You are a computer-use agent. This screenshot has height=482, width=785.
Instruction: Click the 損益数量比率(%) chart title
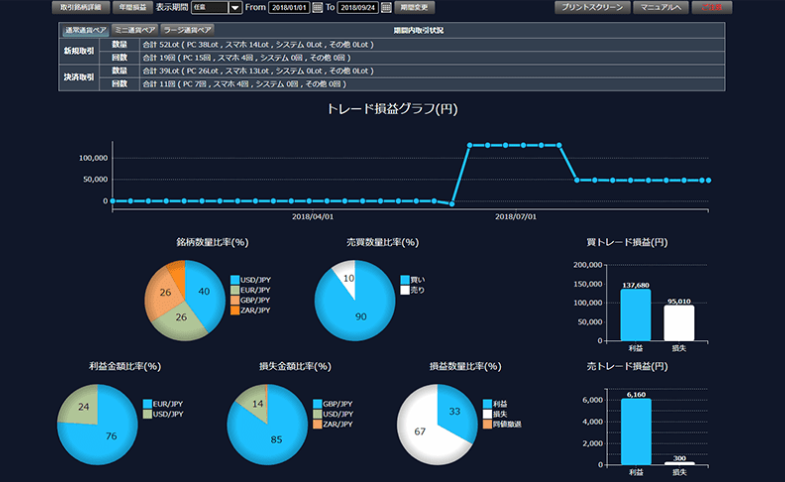[x=465, y=366]
